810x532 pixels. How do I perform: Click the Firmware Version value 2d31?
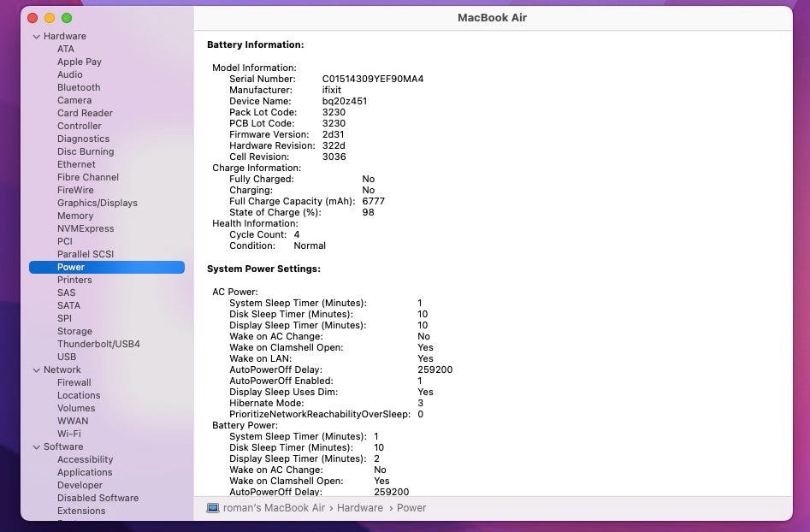[333, 134]
